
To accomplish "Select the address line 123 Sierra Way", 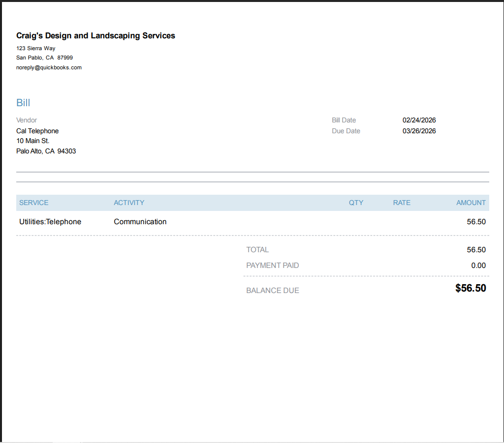I will 35,48.
